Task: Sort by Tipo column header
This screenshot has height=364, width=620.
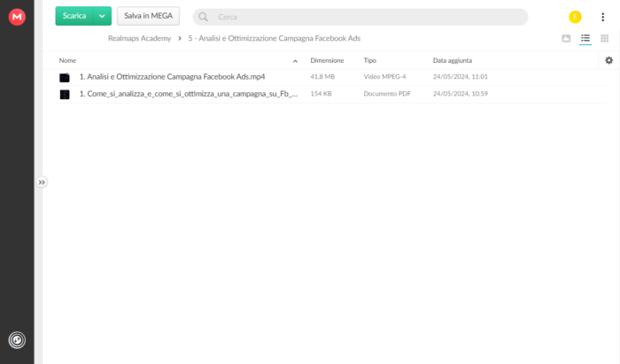Action: pos(370,60)
